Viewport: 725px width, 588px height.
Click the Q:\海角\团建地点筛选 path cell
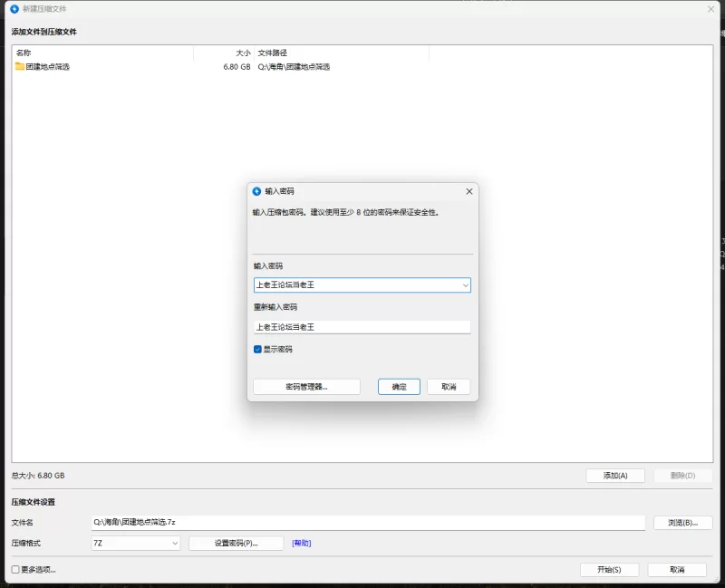pos(294,66)
